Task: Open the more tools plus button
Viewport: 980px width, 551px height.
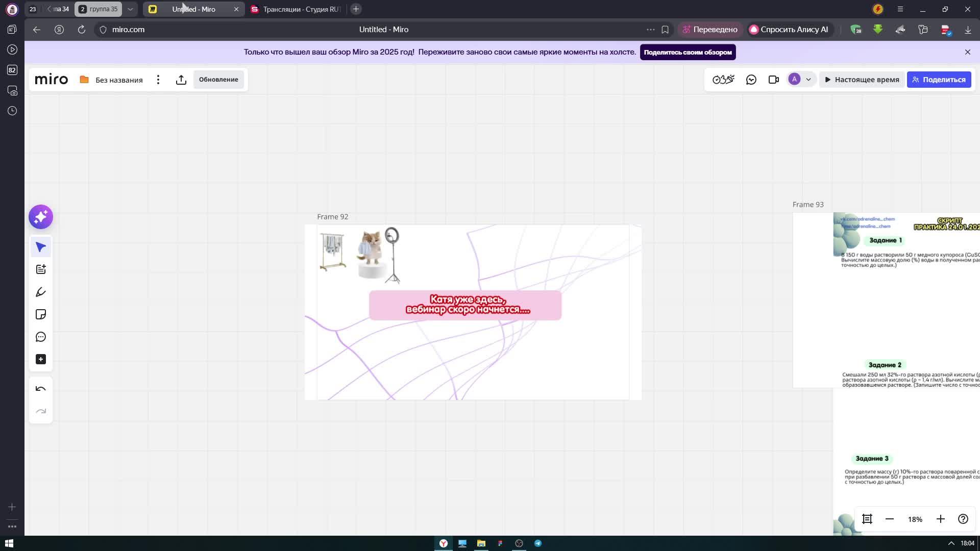Action: 41,359
